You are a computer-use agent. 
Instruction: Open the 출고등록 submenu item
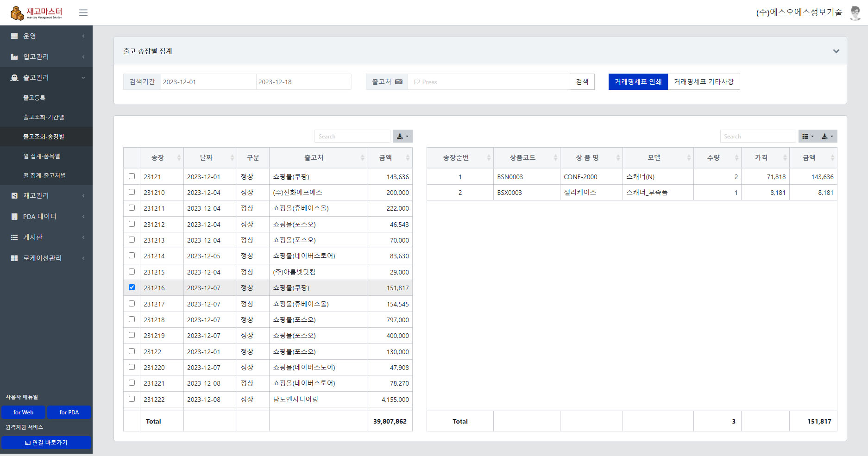tap(46, 98)
